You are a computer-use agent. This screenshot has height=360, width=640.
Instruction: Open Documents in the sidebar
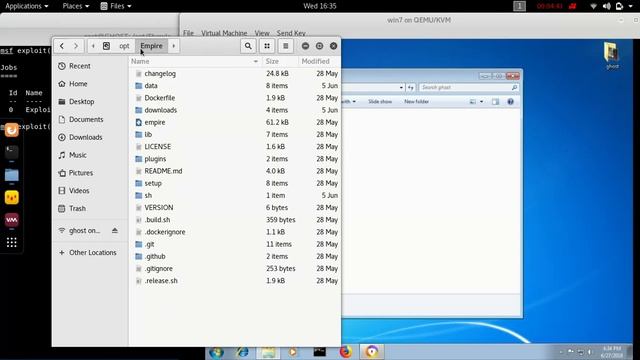tap(86, 120)
